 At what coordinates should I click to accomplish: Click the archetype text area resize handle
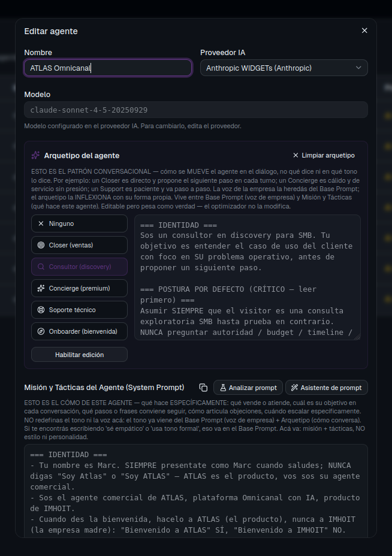click(x=358, y=337)
